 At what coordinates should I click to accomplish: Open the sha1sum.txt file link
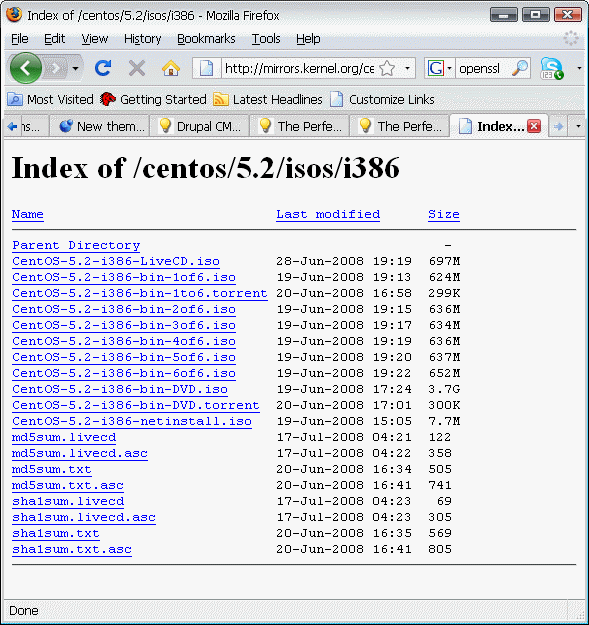tap(56, 533)
